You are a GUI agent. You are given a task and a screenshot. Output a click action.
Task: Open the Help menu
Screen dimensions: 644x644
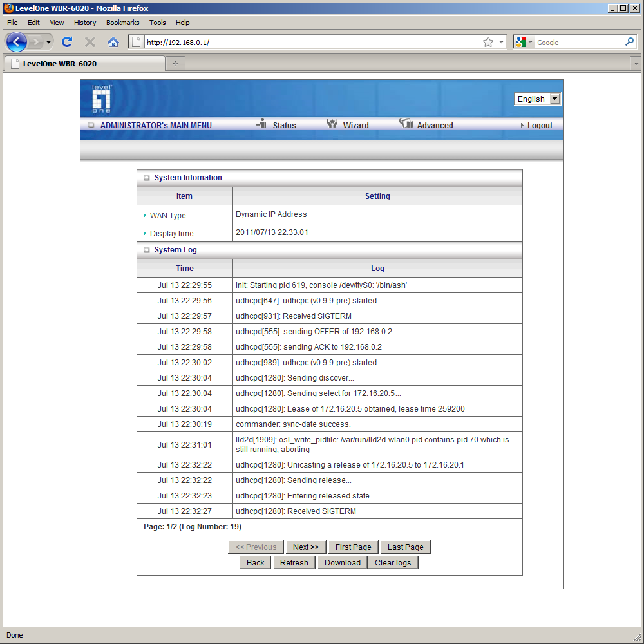tap(183, 23)
